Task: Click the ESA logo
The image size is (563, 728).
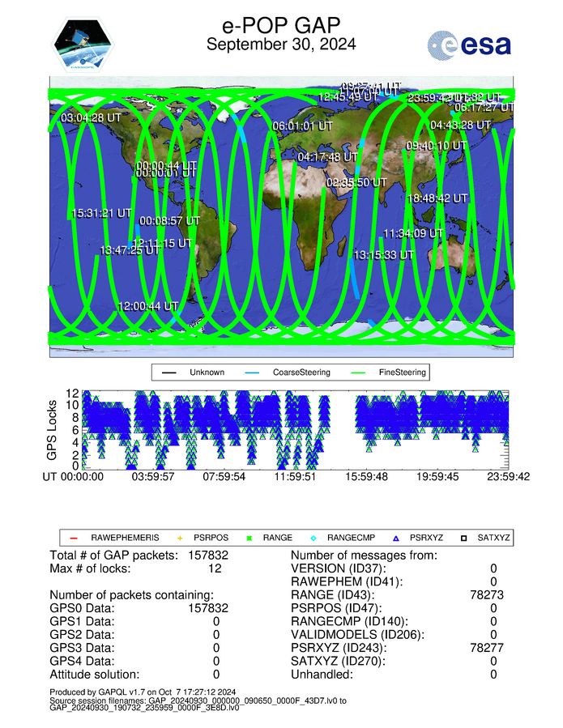Action: [469, 45]
